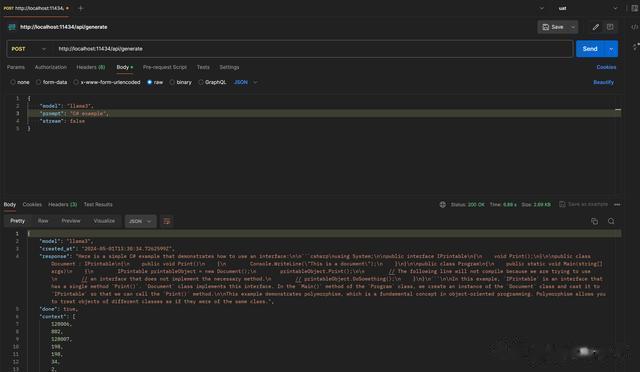This screenshot has width=640, height=372.
Task: Click the "response" key in response
Action: [x=56, y=256]
